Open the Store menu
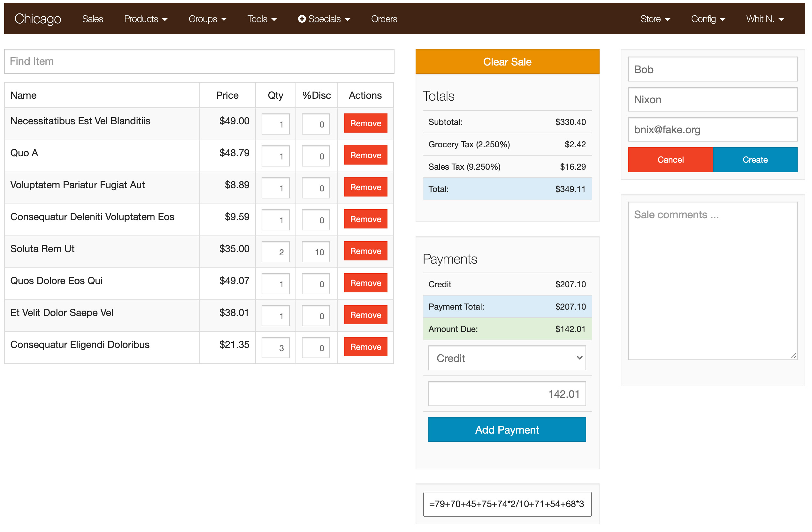Screen dimensions: 812x532 655,19
